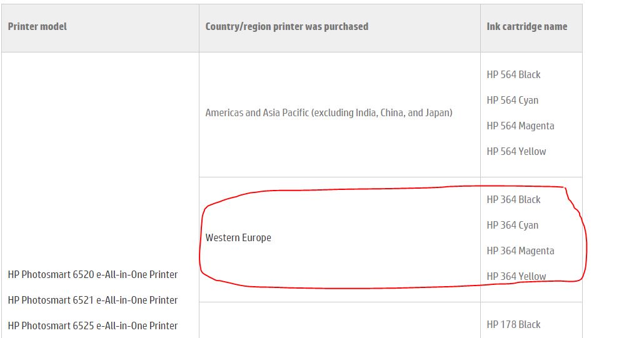The width and height of the screenshot is (644, 338).
Task: Click the HP 364 Cyan cartridge entry
Action: coord(512,225)
